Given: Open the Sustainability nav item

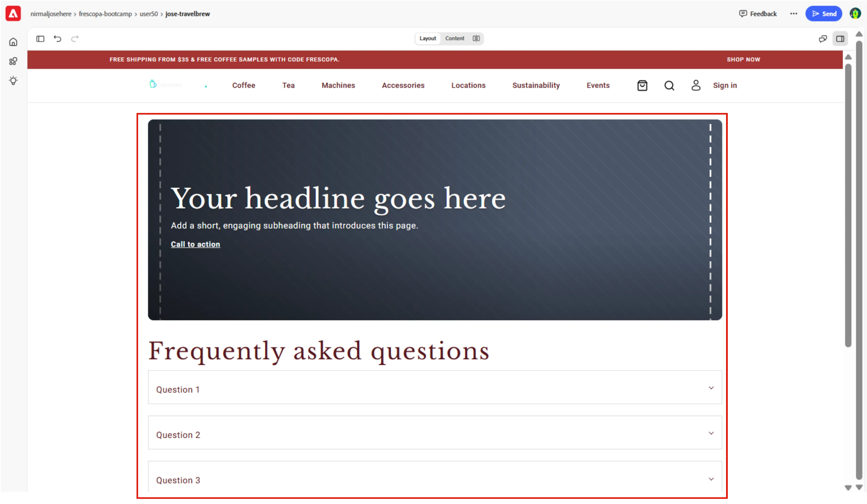Looking at the screenshot, I should coord(536,86).
